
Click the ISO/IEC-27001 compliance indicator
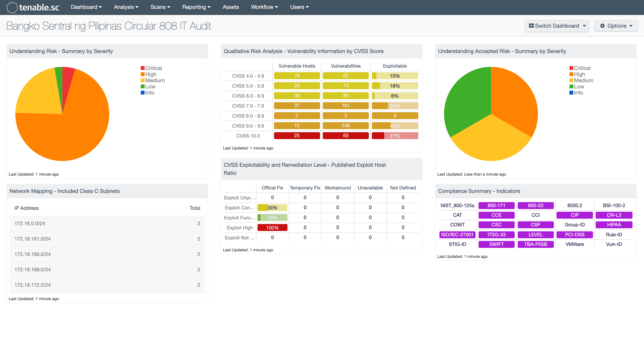[457, 235]
